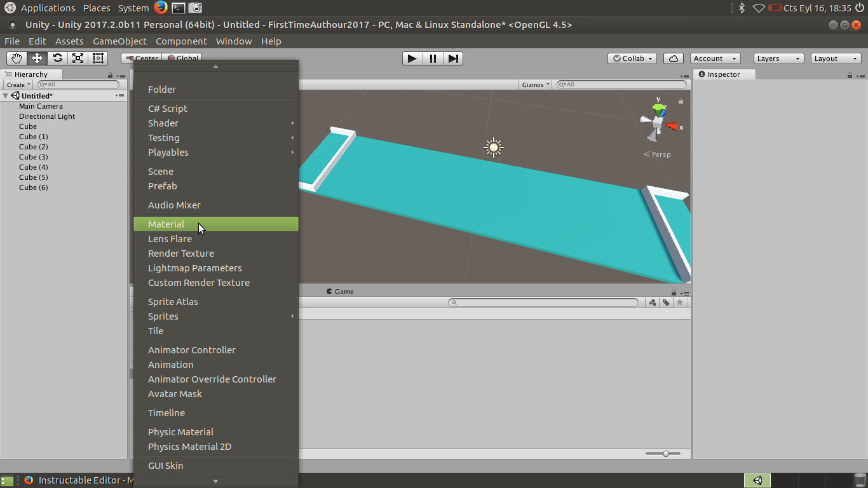Toggle Global/Local handle rotation button
The width and height of the screenshot is (868, 488).
click(182, 58)
